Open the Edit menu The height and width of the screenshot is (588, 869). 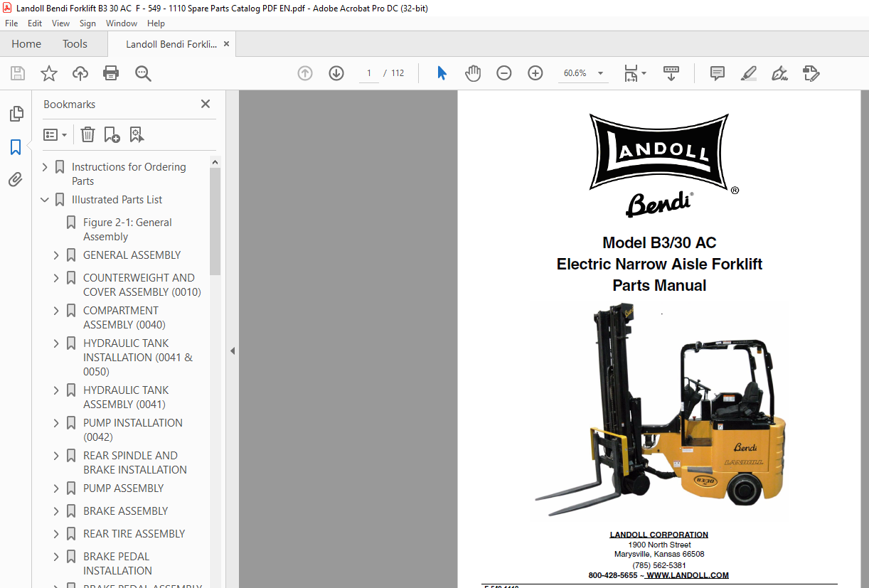[x=35, y=23]
